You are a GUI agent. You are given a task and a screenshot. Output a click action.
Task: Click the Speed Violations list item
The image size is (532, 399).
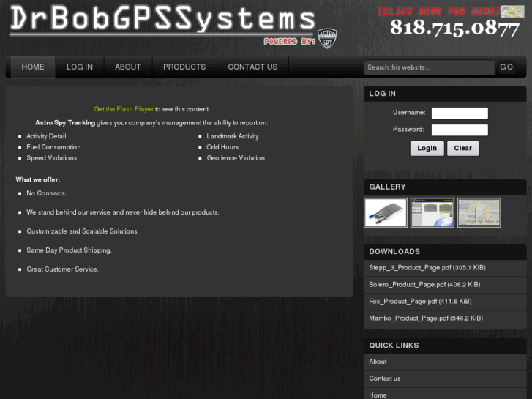52,158
